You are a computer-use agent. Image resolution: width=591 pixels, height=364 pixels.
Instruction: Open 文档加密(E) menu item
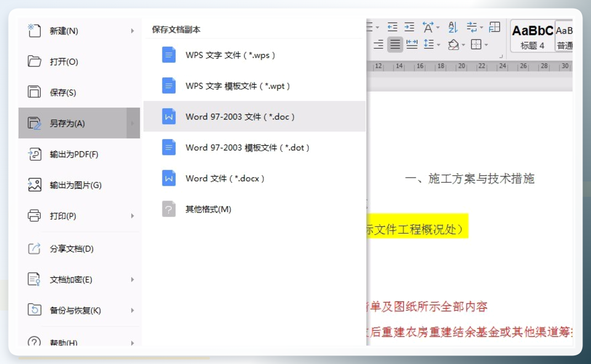pyautogui.click(x=79, y=280)
